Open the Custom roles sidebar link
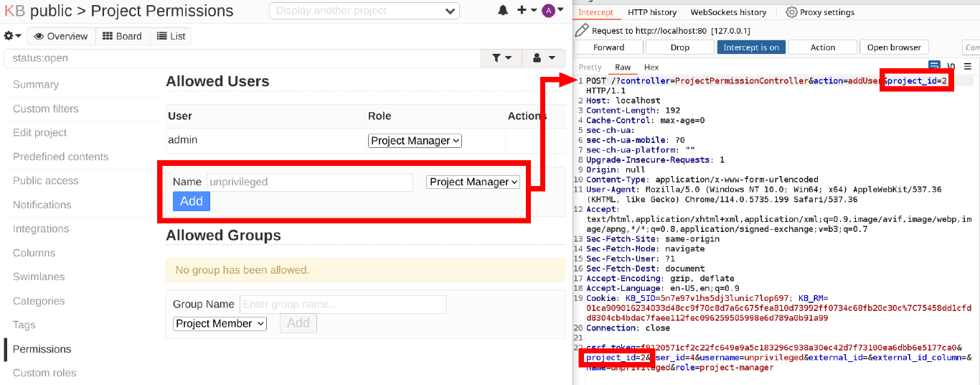This screenshot has height=385, width=980. click(44, 374)
